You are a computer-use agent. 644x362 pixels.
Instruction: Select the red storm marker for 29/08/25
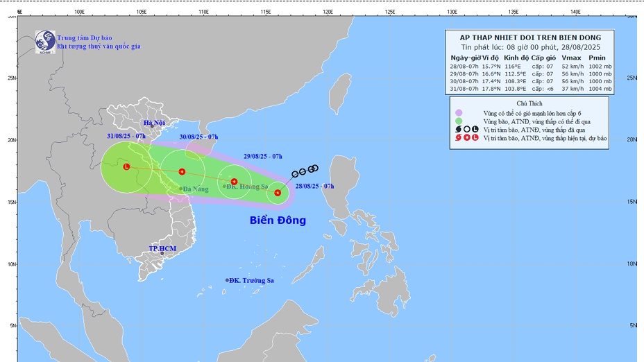[235, 182]
